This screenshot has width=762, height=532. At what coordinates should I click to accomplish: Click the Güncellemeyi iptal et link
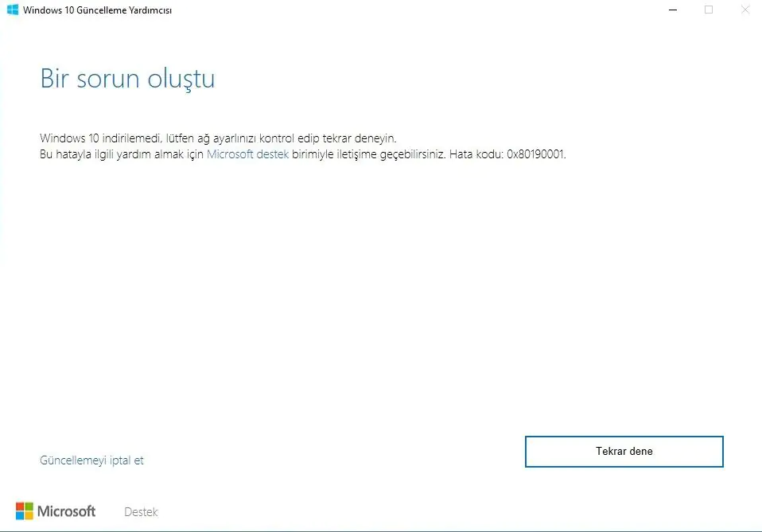pos(91,460)
